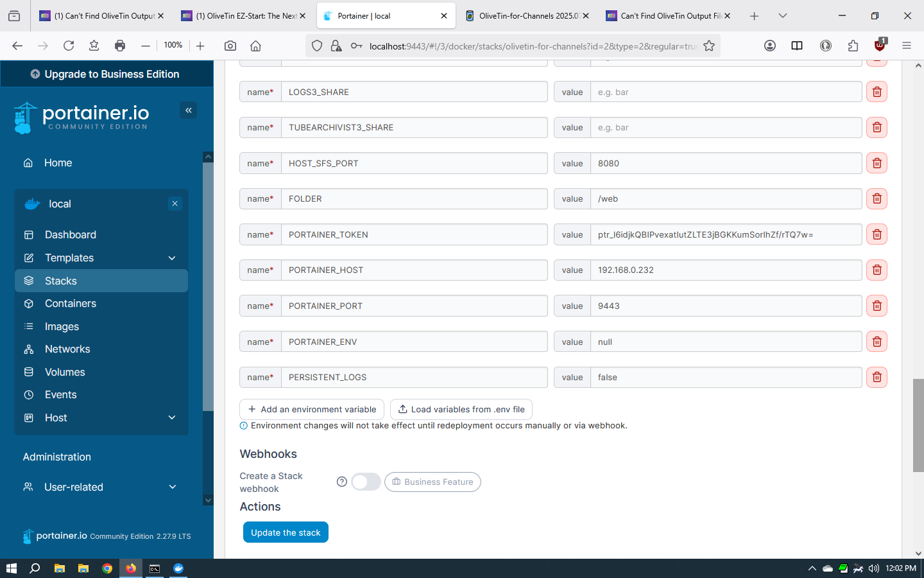924x578 pixels.
Task: Bookmark this page with star icon
Action: pyautogui.click(x=709, y=46)
